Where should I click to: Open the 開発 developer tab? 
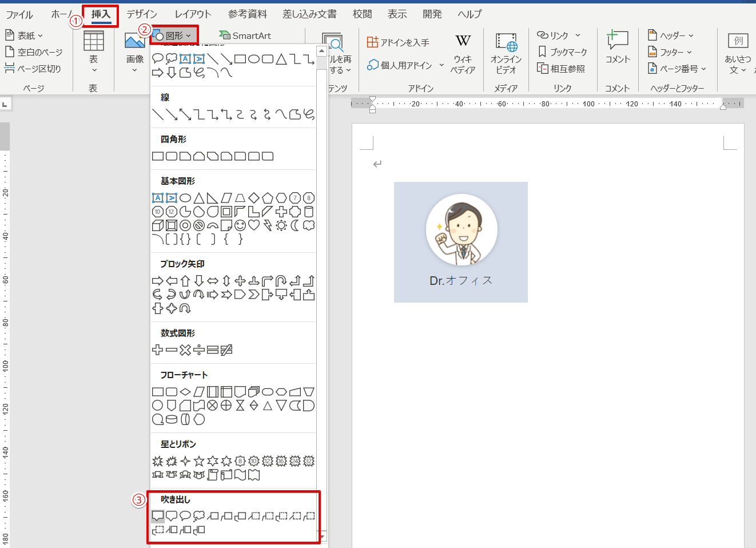[432, 14]
